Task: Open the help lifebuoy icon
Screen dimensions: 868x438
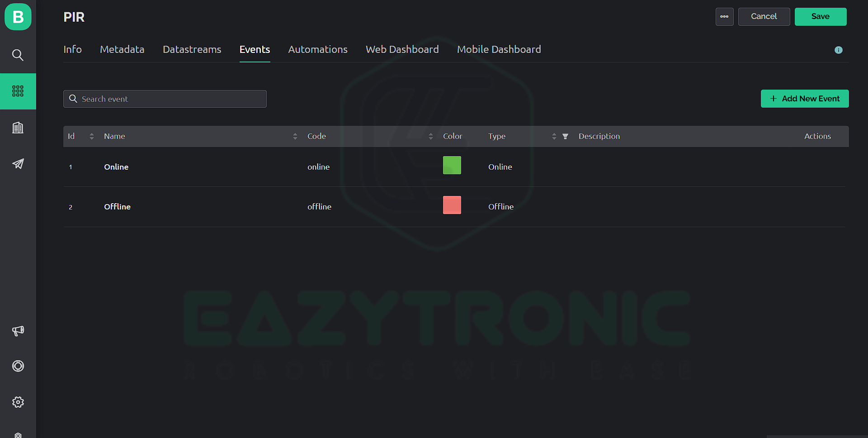Action: click(x=18, y=366)
